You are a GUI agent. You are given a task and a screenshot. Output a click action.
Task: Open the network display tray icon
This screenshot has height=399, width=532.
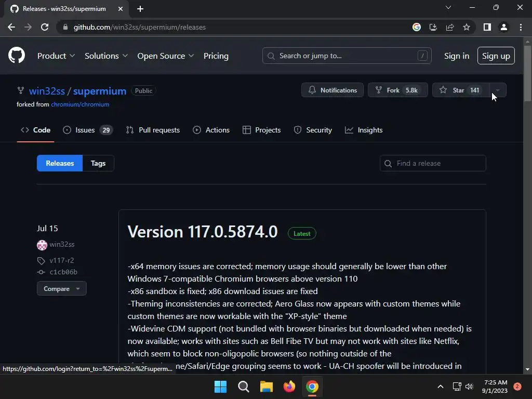tap(457, 387)
